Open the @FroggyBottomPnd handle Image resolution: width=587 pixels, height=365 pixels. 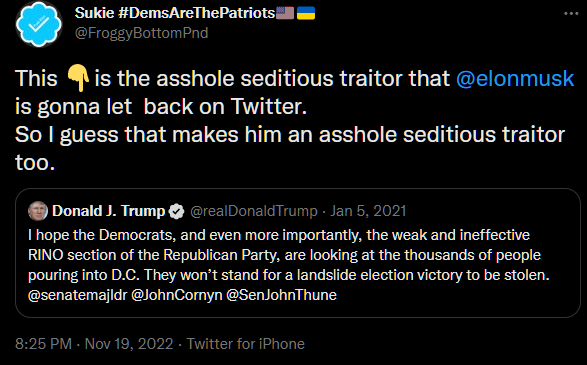pyautogui.click(x=142, y=33)
